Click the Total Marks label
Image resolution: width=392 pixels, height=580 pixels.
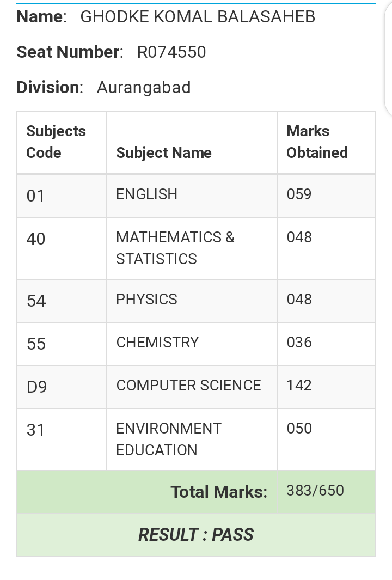point(219,492)
